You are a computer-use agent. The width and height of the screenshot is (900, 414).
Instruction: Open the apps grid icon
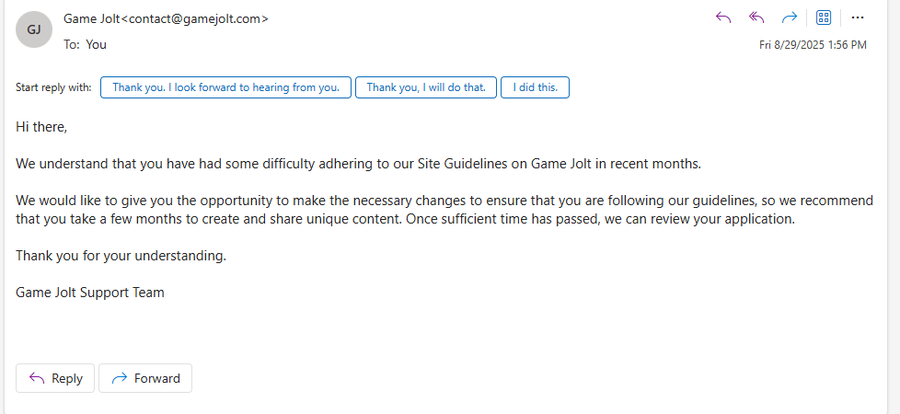(x=824, y=18)
